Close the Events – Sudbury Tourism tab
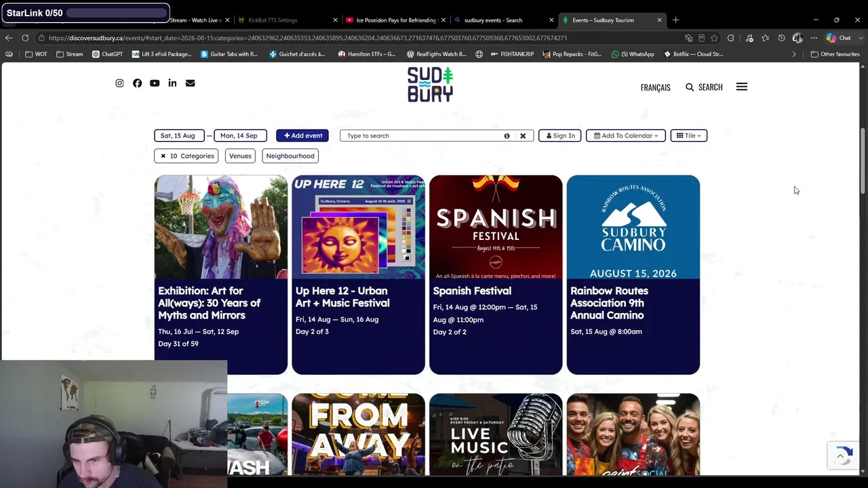Screen dimensions: 868x488 [659, 20]
